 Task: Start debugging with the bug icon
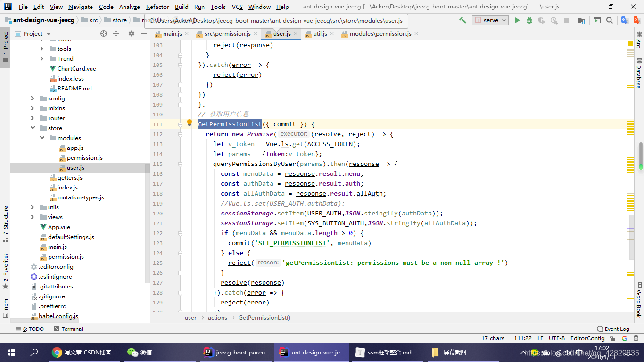[x=529, y=20]
